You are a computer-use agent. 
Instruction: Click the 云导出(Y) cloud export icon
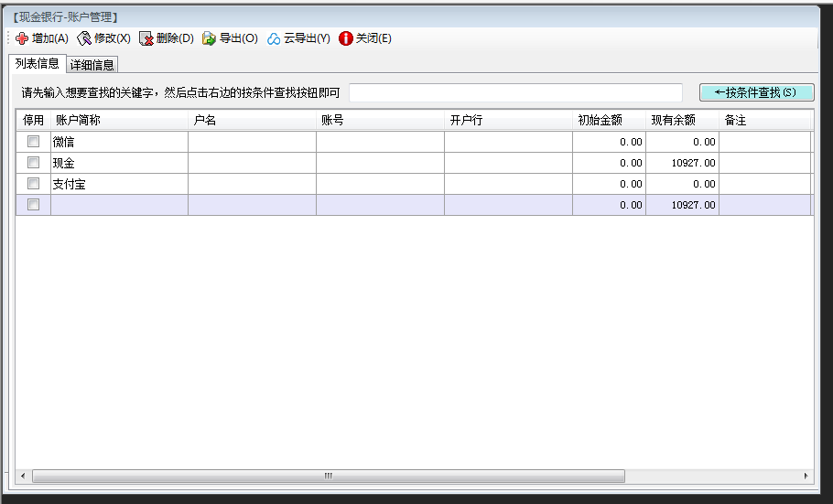(274, 38)
